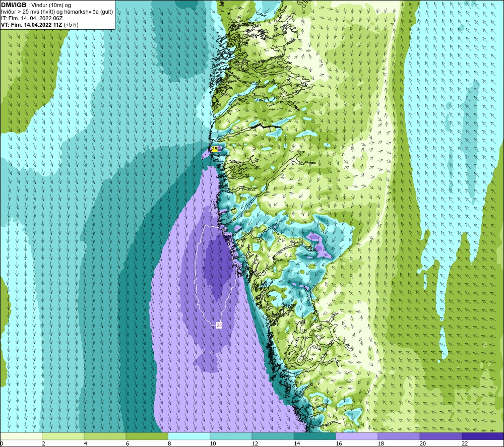The width and height of the screenshot is (504, 447).
Task: Click the legend scale value 4
Action: pos(86,443)
